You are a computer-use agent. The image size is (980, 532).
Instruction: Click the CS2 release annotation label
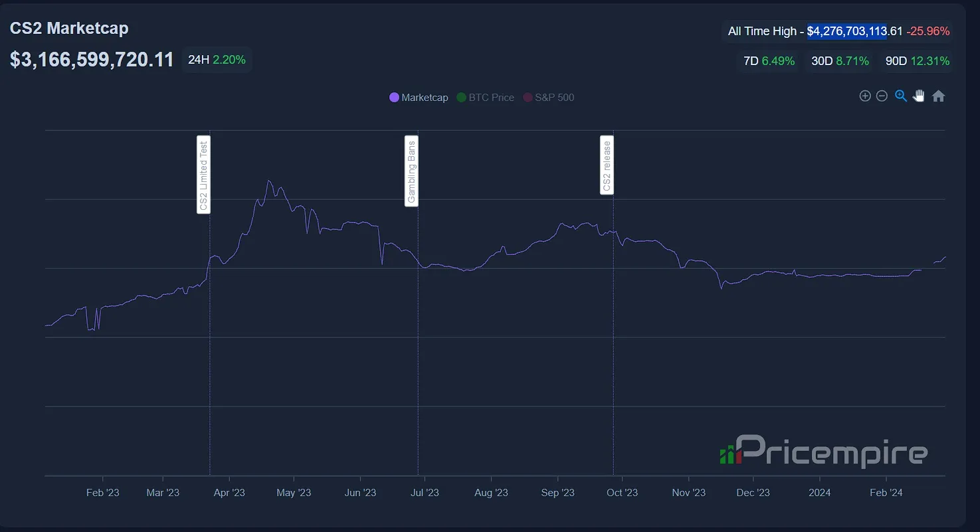(607, 165)
